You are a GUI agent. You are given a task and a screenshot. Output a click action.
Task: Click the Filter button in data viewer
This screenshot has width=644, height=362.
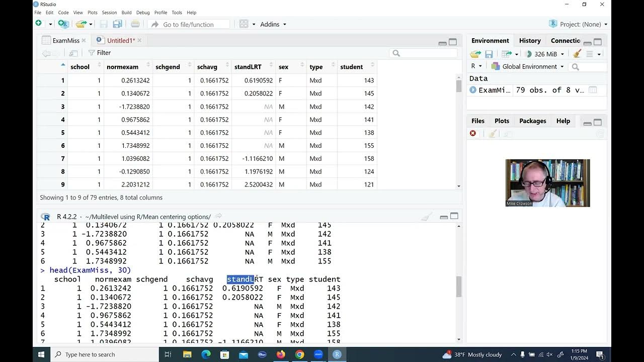100,53
